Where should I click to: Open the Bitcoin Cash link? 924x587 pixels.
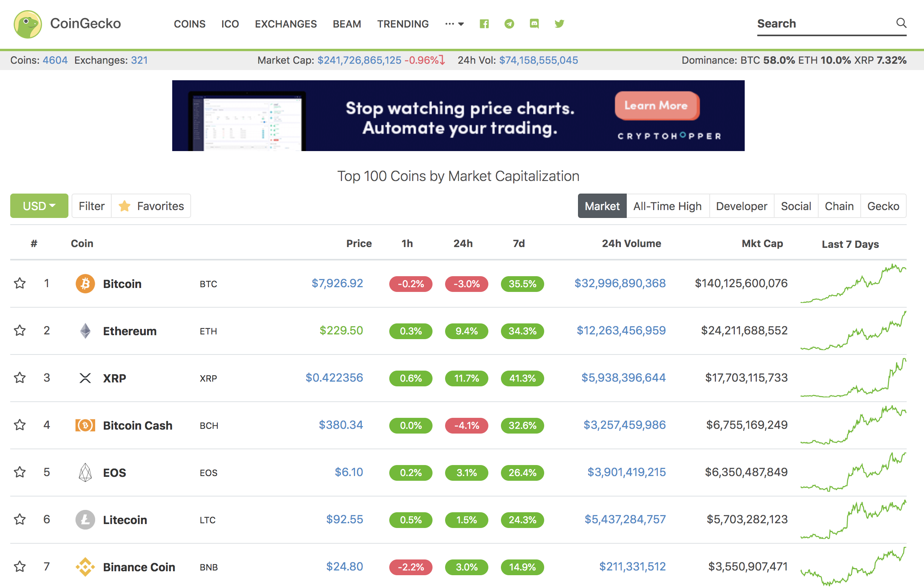pyautogui.click(x=138, y=425)
